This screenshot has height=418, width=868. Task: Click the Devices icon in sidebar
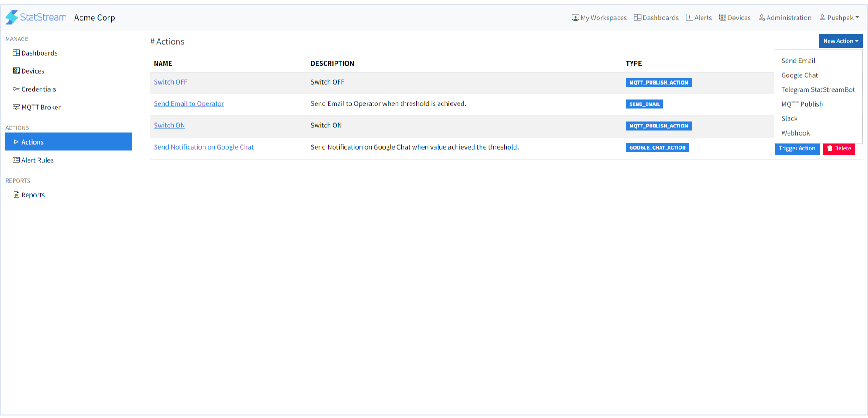(16, 71)
